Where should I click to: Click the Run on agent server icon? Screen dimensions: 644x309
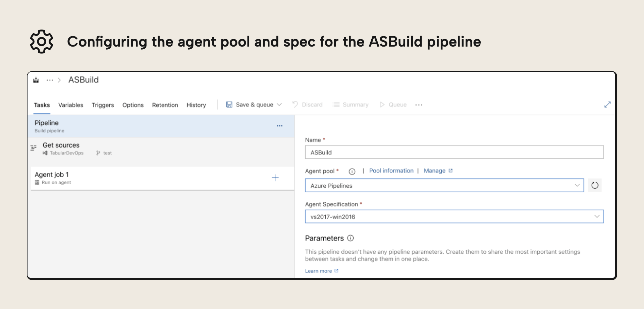click(x=37, y=183)
